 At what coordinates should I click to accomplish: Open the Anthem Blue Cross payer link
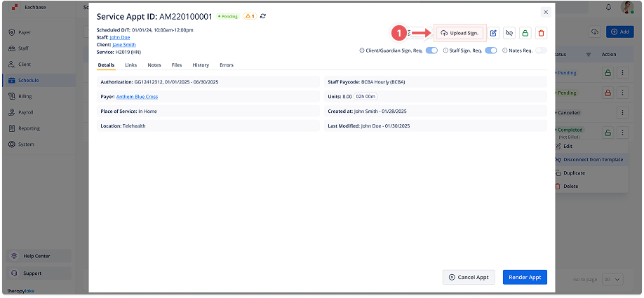pos(137,97)
